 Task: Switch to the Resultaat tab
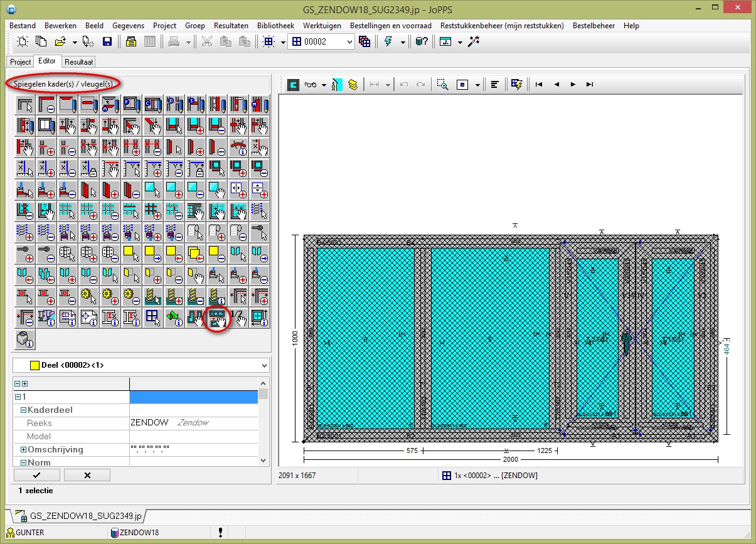pyautogui.click(x=79, y=62)
